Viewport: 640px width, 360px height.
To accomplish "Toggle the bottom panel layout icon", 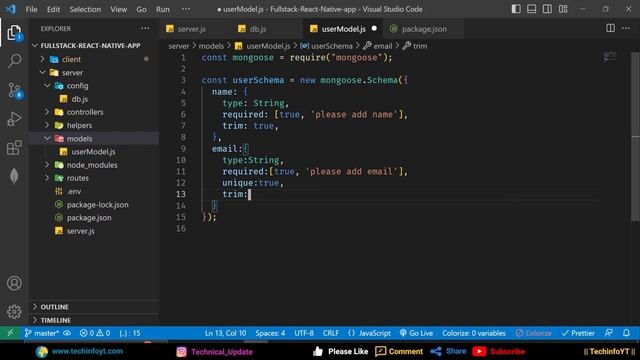I will 531,9.
